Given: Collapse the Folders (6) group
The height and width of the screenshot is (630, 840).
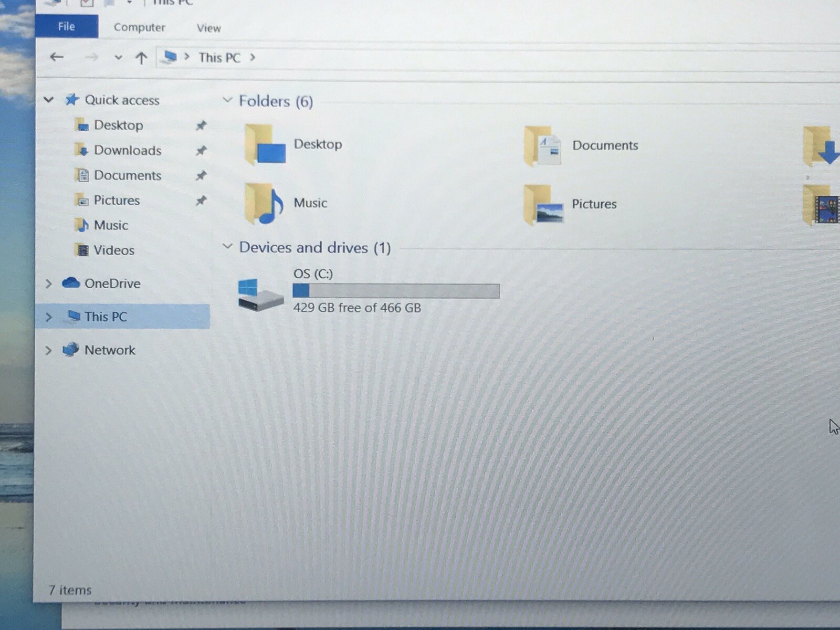Looking at the screenshot, I should pyautogui.click(x=227, y=100).
